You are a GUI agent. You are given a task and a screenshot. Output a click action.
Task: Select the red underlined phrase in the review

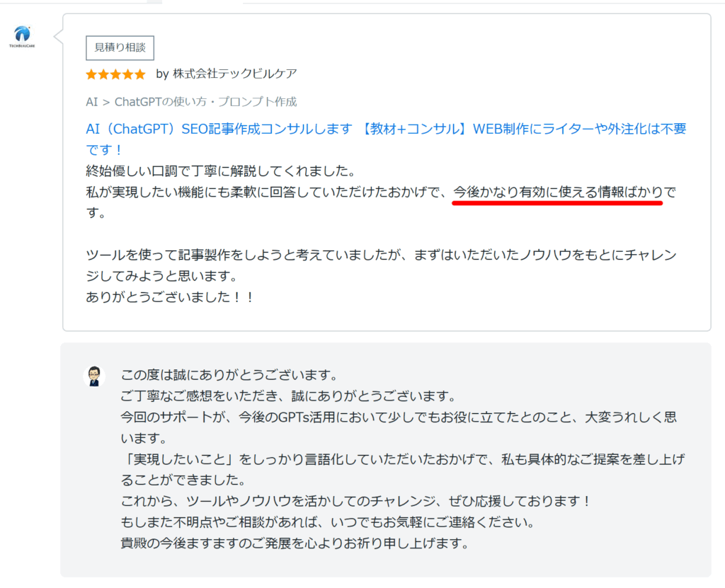pyautogui.click(x=559, y=192)
